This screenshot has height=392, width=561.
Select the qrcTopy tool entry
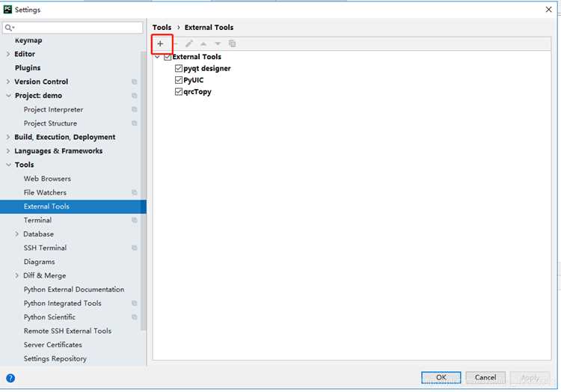pos(197,92)
